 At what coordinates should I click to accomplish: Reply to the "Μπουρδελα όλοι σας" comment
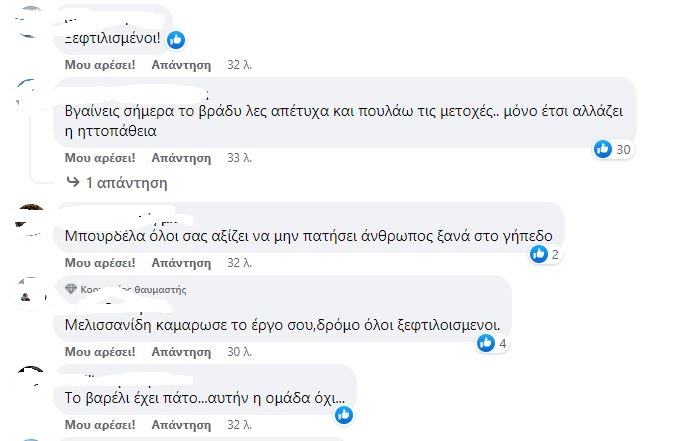(181, 263)
